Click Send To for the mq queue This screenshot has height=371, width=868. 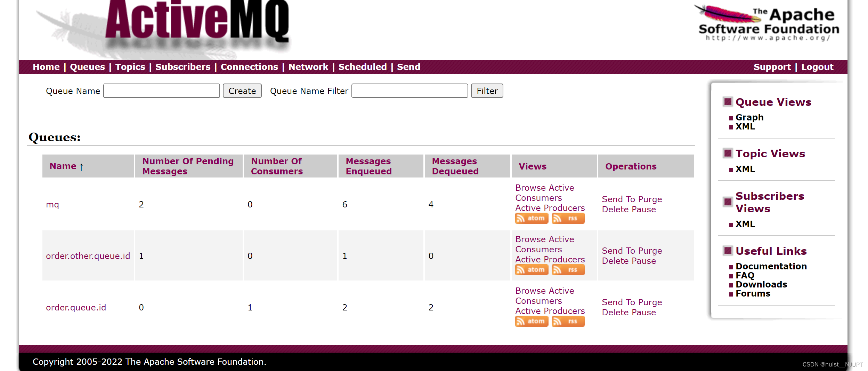tap(618, 199)
